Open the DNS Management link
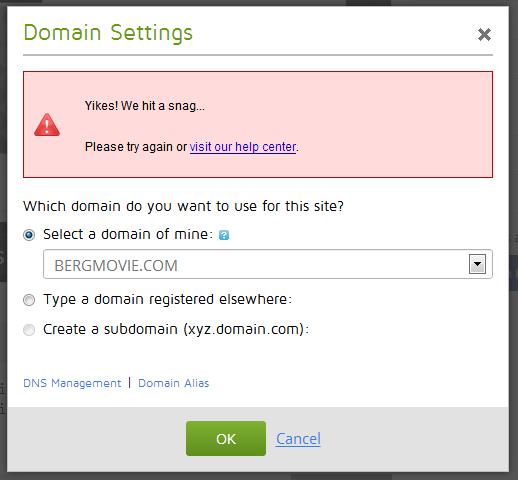Viewport: 518px width, 480px height. click(72, 383)
